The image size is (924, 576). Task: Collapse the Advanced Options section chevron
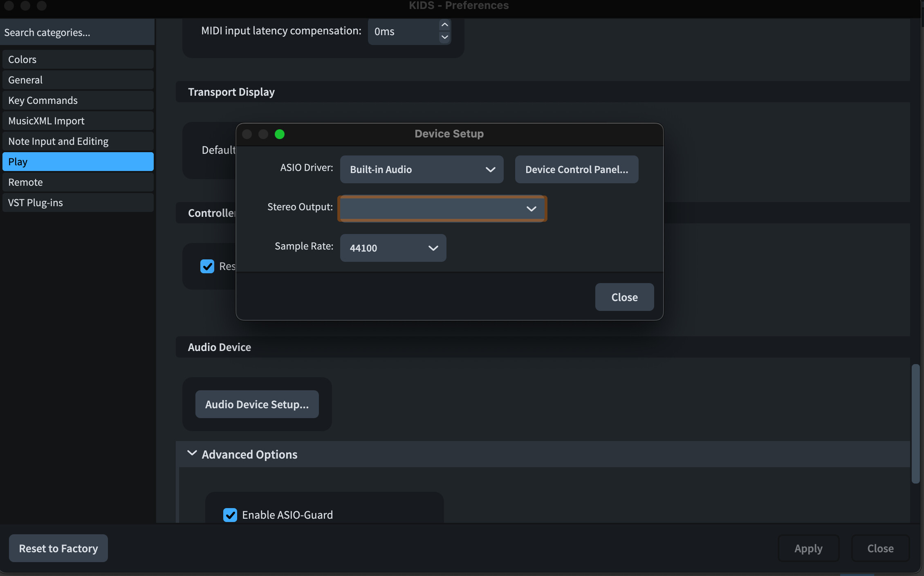pos(192,453)
